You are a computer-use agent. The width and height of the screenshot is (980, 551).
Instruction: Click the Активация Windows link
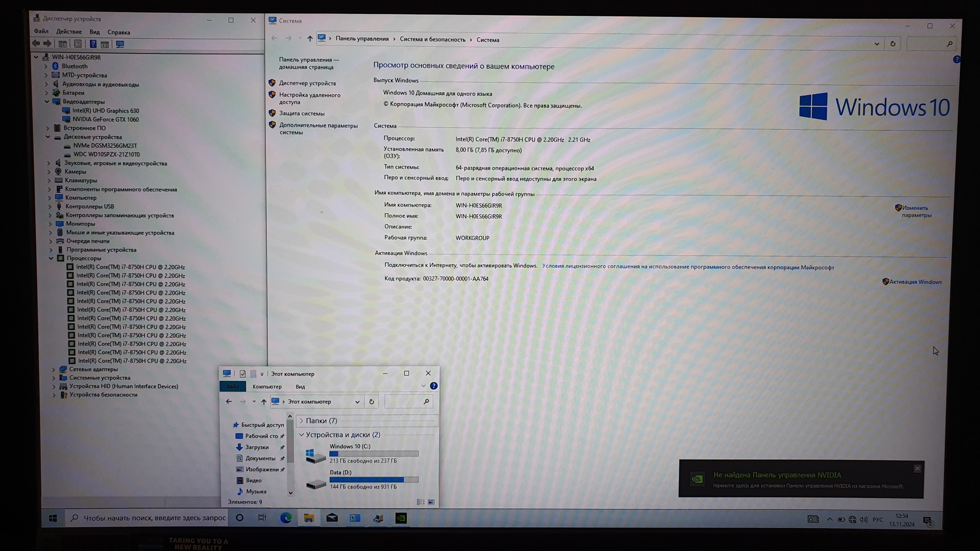pos(915,282)
